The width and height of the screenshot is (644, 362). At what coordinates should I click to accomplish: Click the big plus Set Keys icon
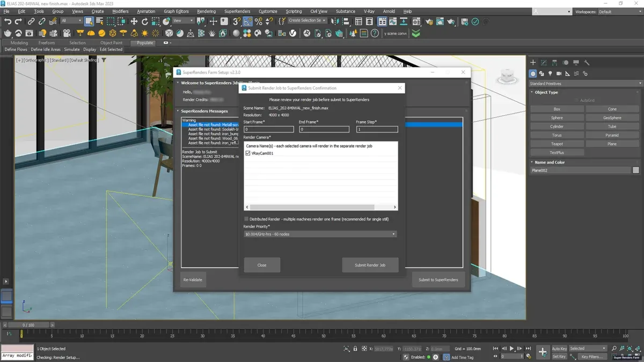point(543,352)
